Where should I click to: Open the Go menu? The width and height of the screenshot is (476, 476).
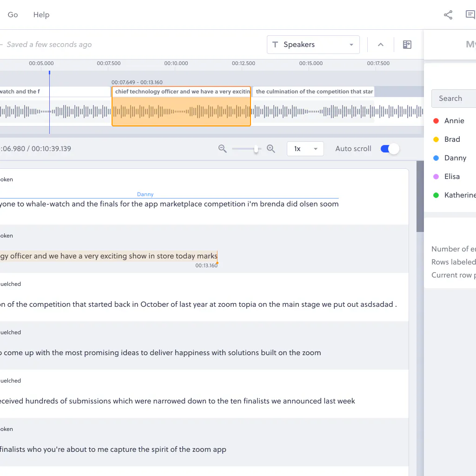point(13,15)
